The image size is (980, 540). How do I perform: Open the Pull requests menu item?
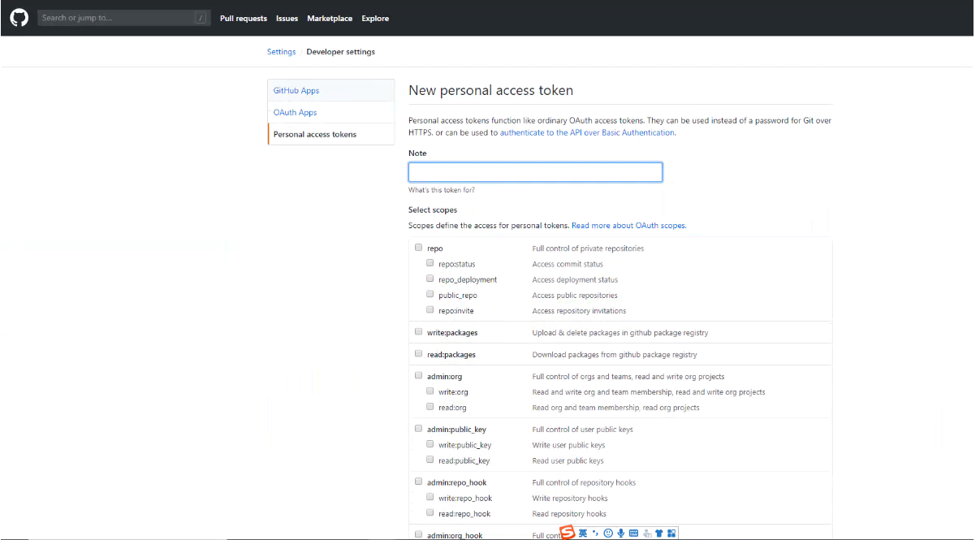[x=244, y=18]
